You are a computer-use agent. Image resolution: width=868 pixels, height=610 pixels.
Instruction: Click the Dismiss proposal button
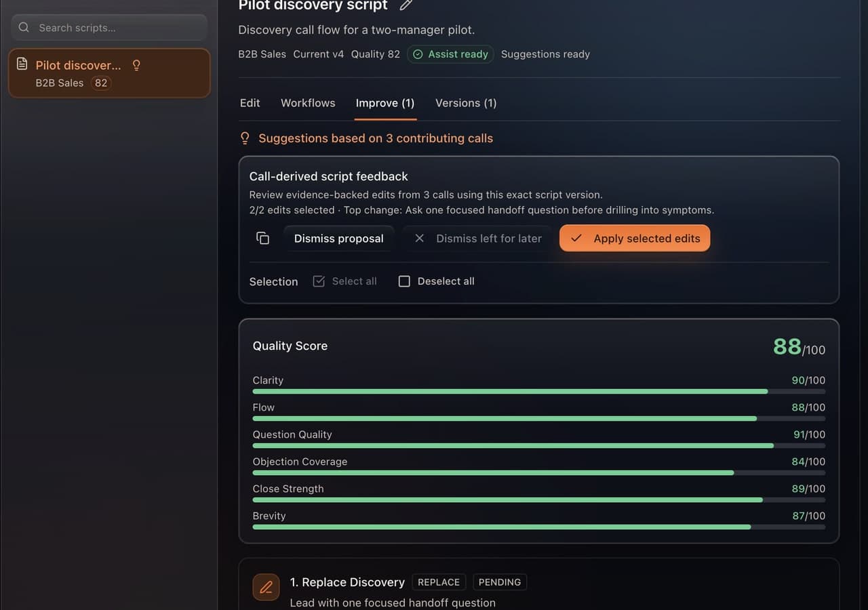point(339,239)
